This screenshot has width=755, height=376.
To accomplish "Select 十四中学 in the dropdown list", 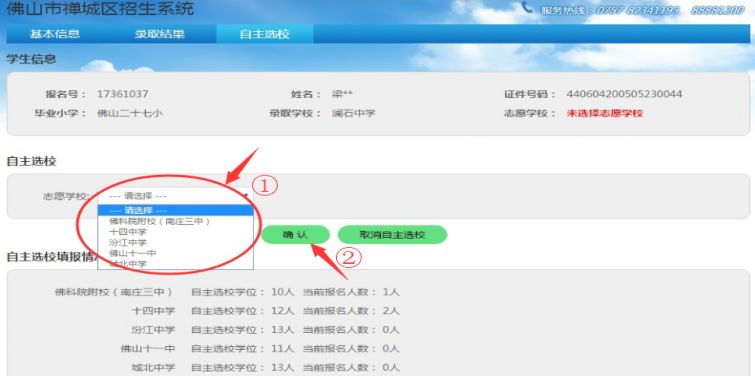I will (x=175, y=232).
